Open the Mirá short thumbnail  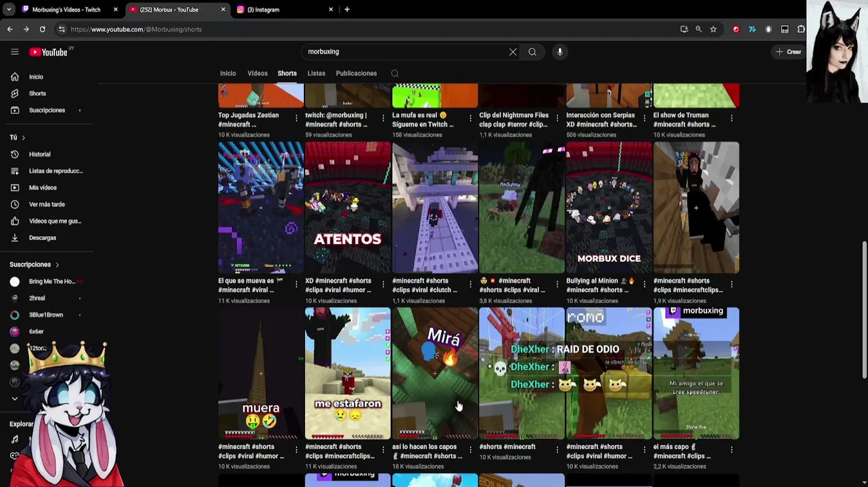pyautogui.click(x=435, y=373)
